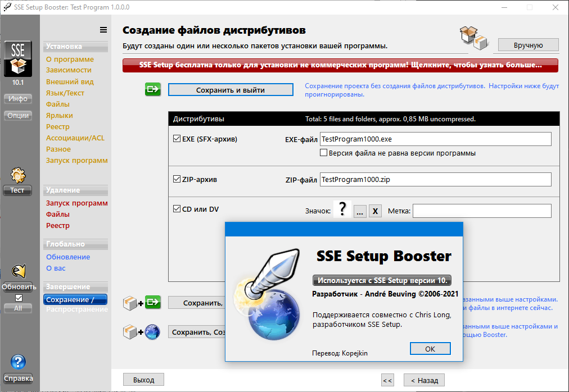Click 'Сохранить и выйти' button
Viewport: 569px width, 392px height.
pos(231,89)
